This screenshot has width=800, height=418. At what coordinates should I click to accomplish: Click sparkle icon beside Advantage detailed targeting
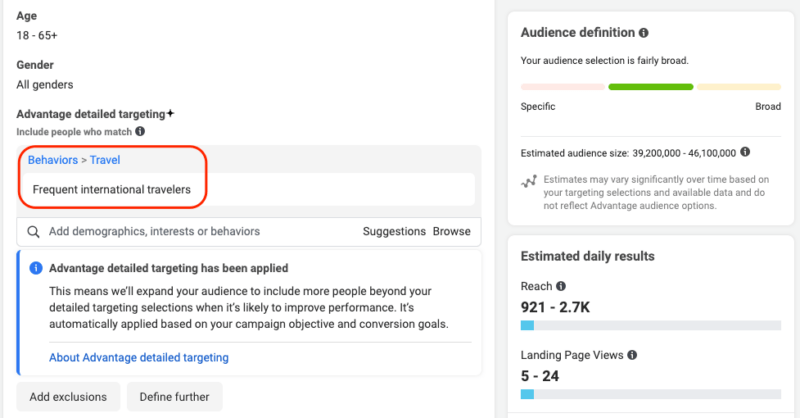pyautogui.click(x=171, y=114)
